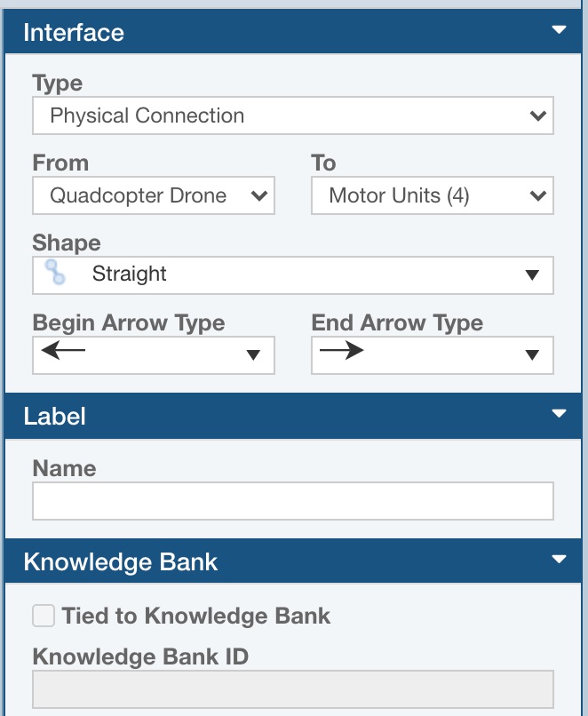Click the Name input field

292,501
